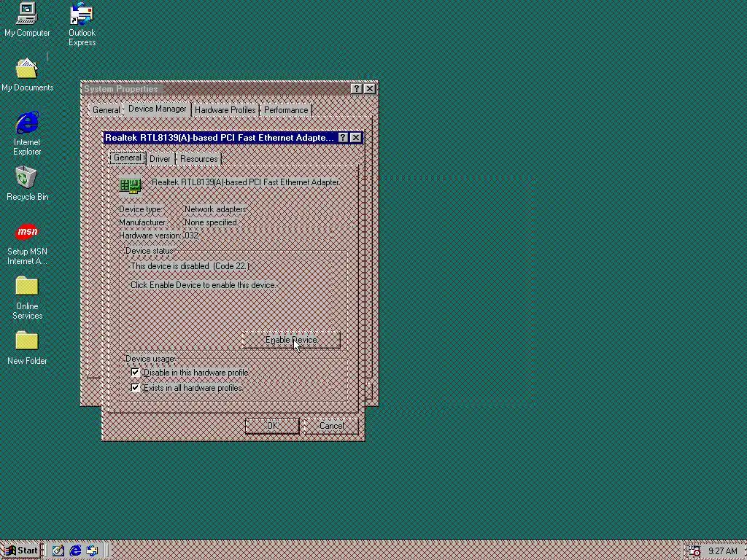Launch Outlook Express from Quick Launch
Image resolution: width=747 pixels, height=560 pixels.
point(92,551)
